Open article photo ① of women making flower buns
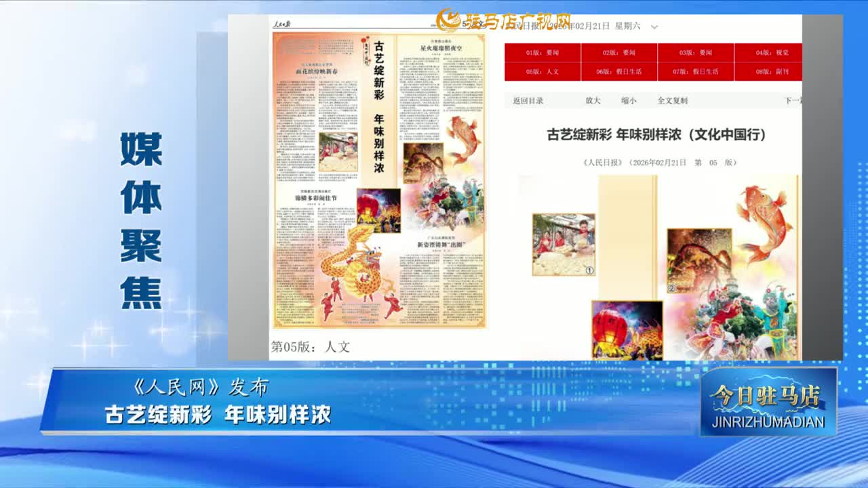The image size is (868, 488). (x=564, y=245)
